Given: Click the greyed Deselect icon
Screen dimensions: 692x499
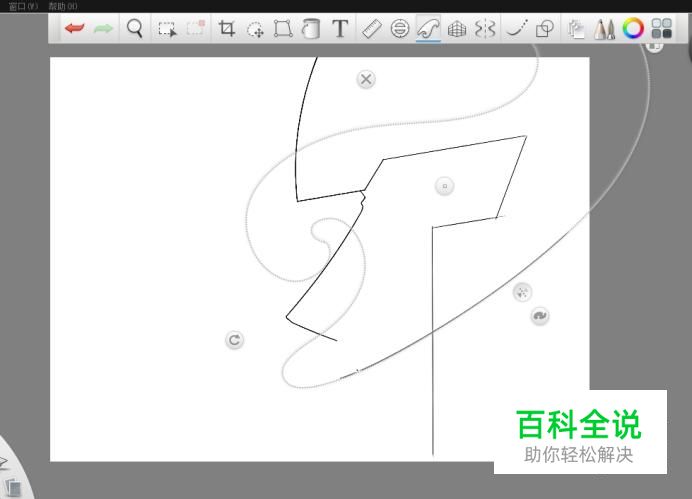Looking at the screenshot, I should pyautogui.click(x=196, y=28).
